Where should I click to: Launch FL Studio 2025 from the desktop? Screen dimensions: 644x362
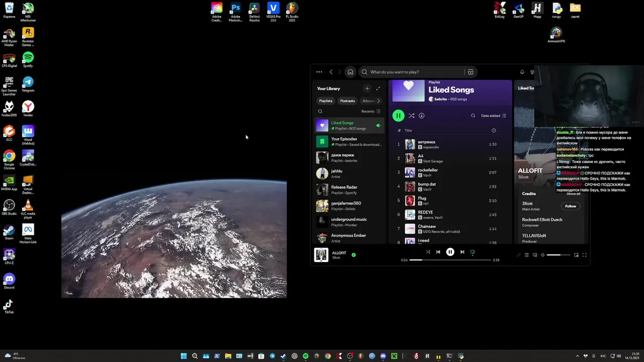coord(292,12)
